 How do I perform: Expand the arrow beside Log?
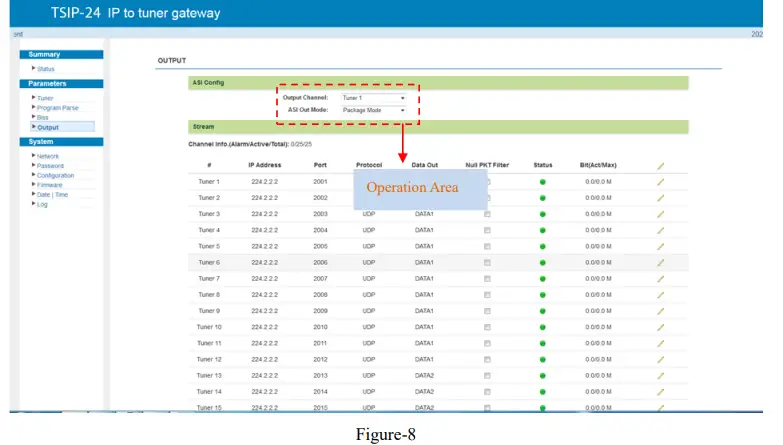33,203
